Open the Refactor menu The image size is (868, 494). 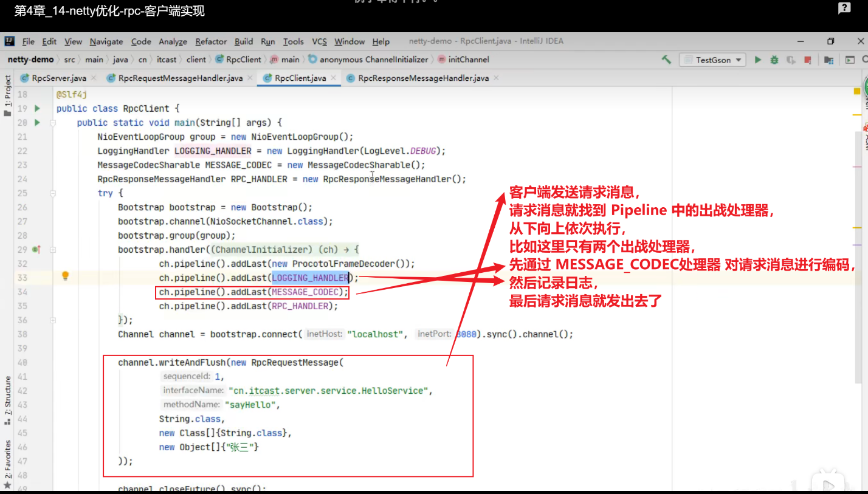pyautogui.click(x=210, y=41)
